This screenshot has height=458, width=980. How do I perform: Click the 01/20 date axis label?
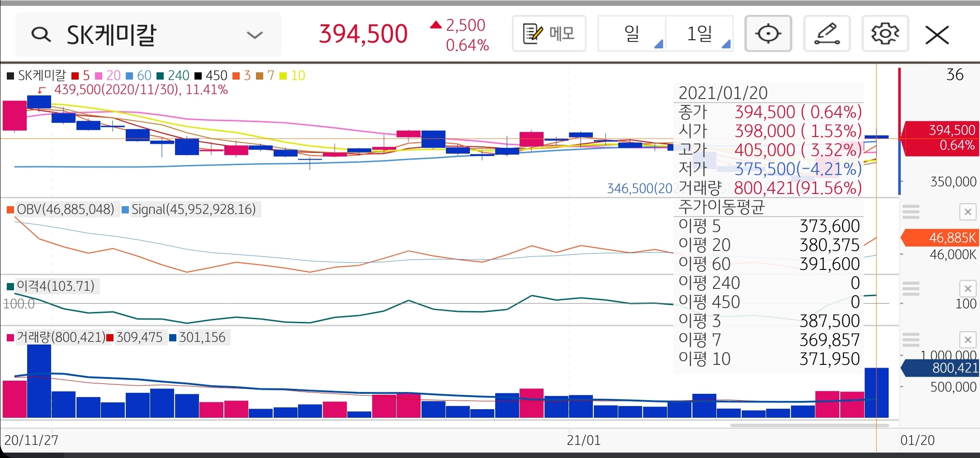click(917, 440)
